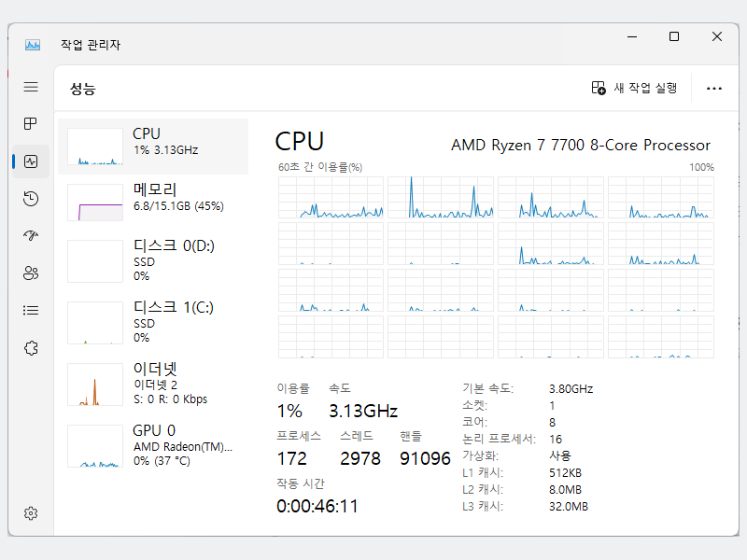The image size is (747, 560).
Task: Click the 100% graph scale label
Action: [x=702, y=167]
